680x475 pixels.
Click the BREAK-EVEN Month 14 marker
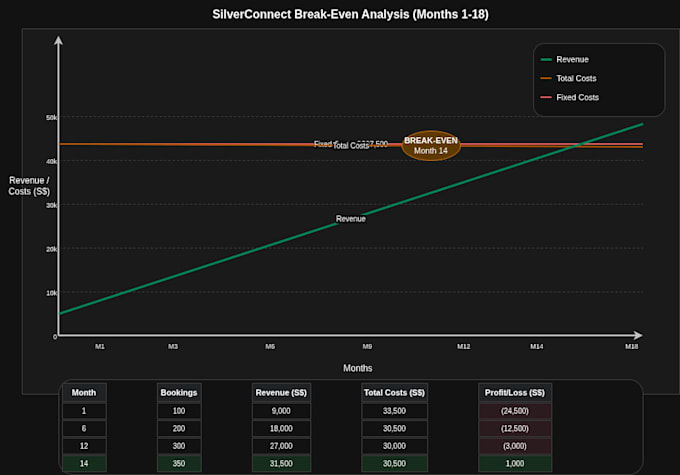[x=431, y=146]
